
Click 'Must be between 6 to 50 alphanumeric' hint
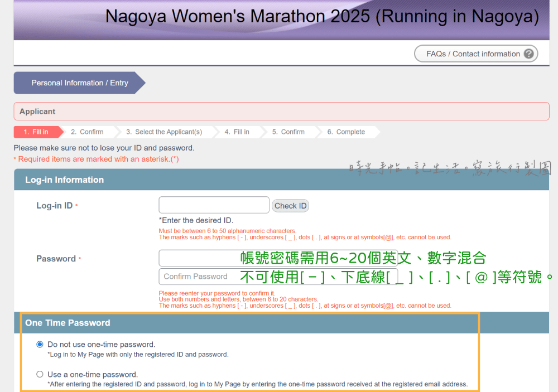tap(228, 231)
